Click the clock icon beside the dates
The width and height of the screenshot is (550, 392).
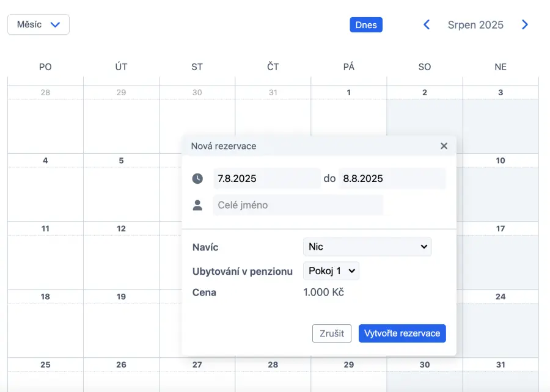(197, 179)
